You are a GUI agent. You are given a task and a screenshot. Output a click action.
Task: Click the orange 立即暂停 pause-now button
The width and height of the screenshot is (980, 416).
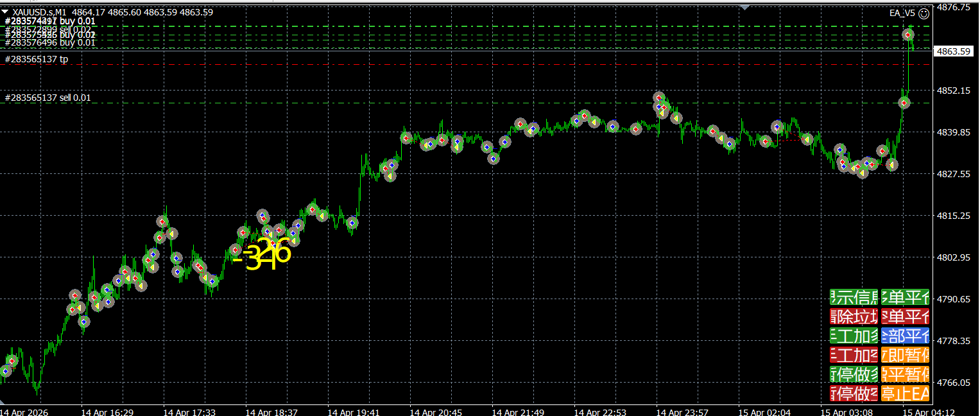point(905,354)
